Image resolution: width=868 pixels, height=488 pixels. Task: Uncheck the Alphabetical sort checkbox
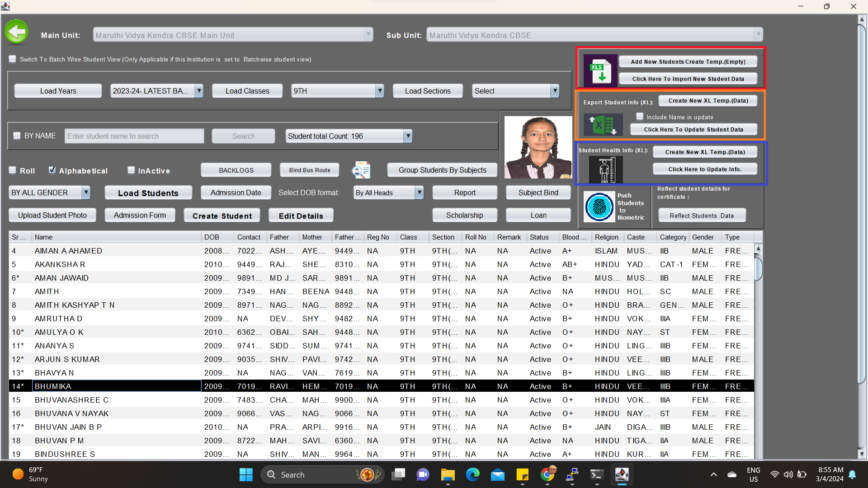click(x=52, y=170)
